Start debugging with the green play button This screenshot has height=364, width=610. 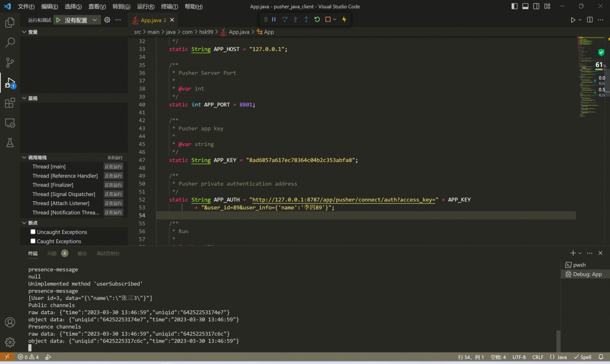click(x=58, y=20)
